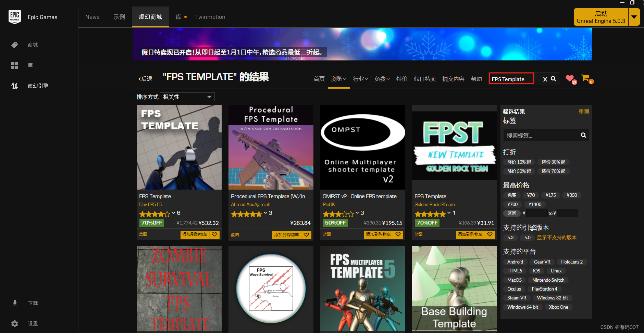Toggle the Windows 64-bit platform filter

pos(523,307)
